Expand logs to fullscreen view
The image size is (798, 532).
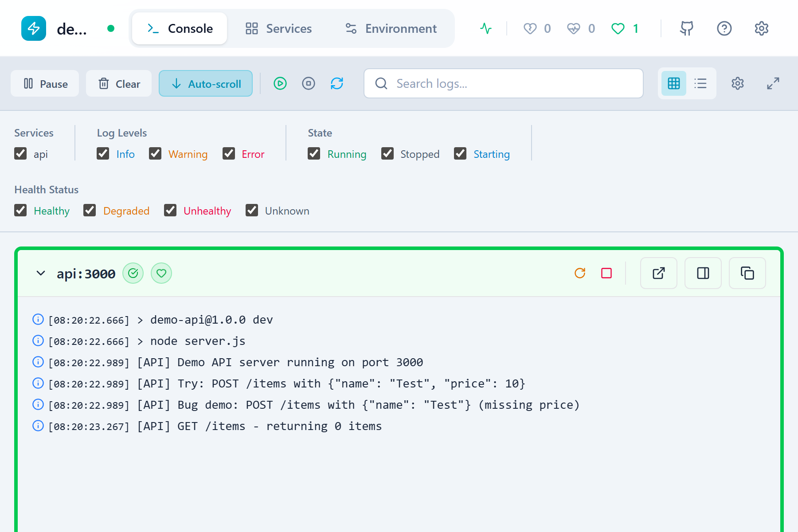[773, 83]
